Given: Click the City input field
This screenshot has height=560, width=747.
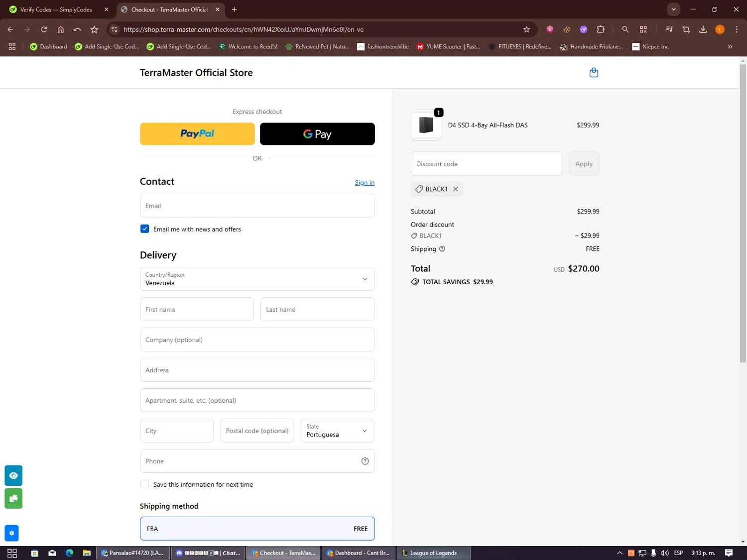Looking at the screenshot, I should point(176,431).
